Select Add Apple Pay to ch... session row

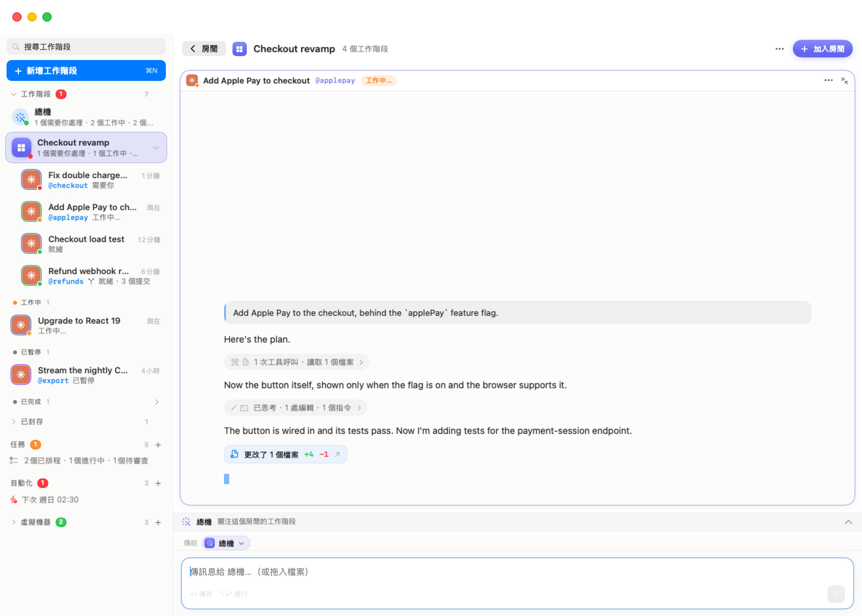click(x=86, y=212)
